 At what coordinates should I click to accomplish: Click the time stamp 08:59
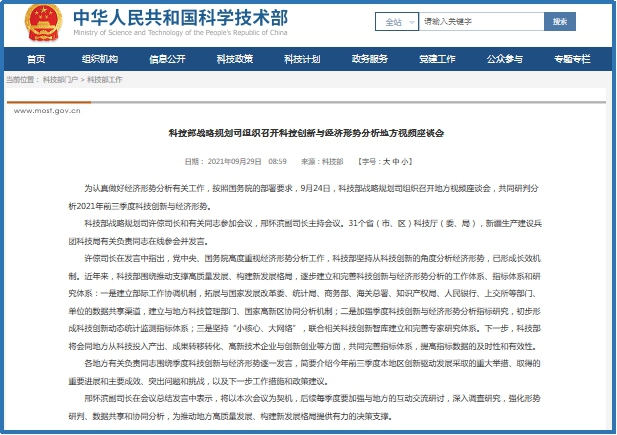click(277, 161)
